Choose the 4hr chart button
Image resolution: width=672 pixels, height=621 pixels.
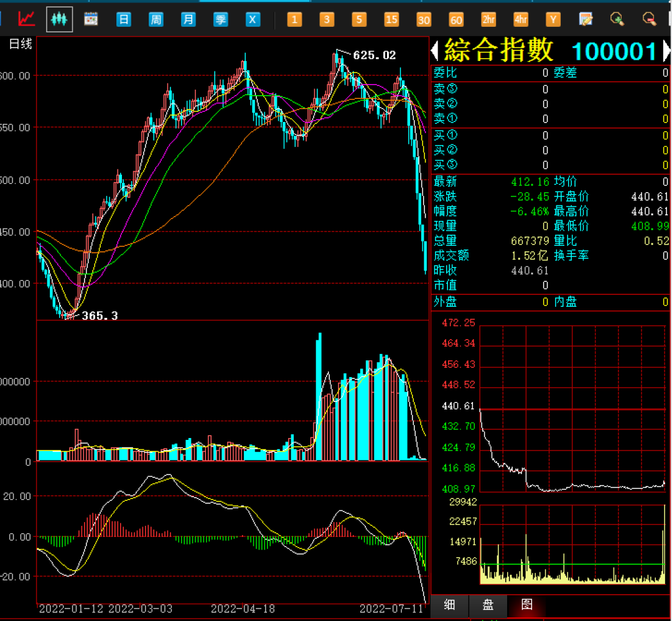point(521,19)
